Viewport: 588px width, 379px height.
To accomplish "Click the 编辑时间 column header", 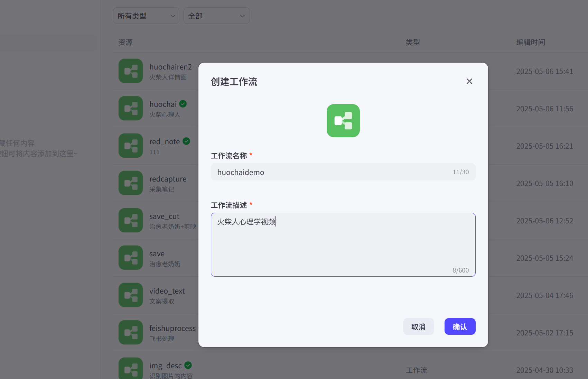I will (x=531, y=42).
